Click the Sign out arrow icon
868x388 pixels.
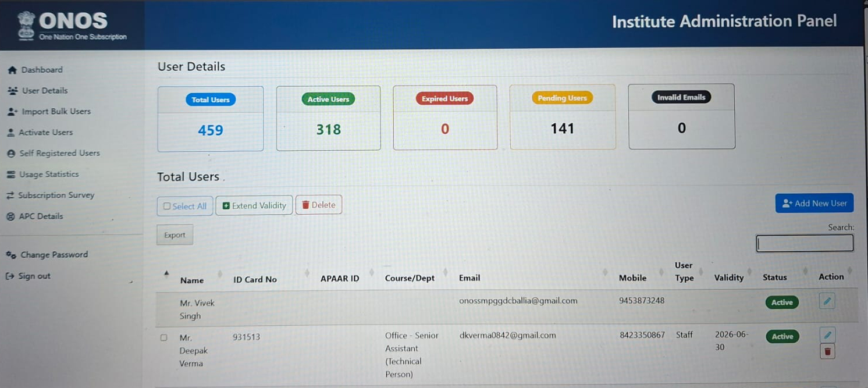[x=9, y=276]
